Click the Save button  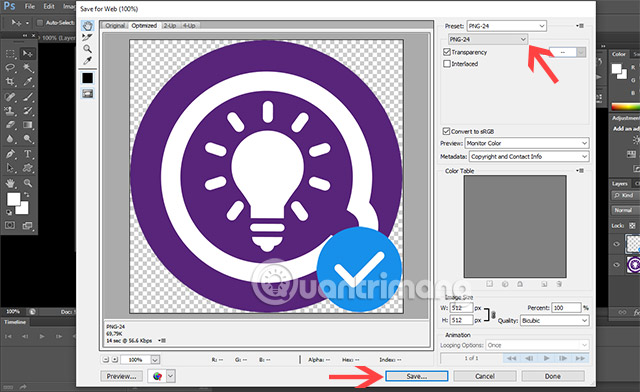[417, 376]
